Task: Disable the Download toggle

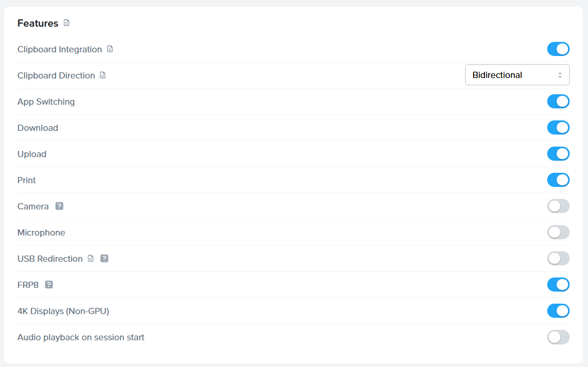Action: tap(558, 128)
